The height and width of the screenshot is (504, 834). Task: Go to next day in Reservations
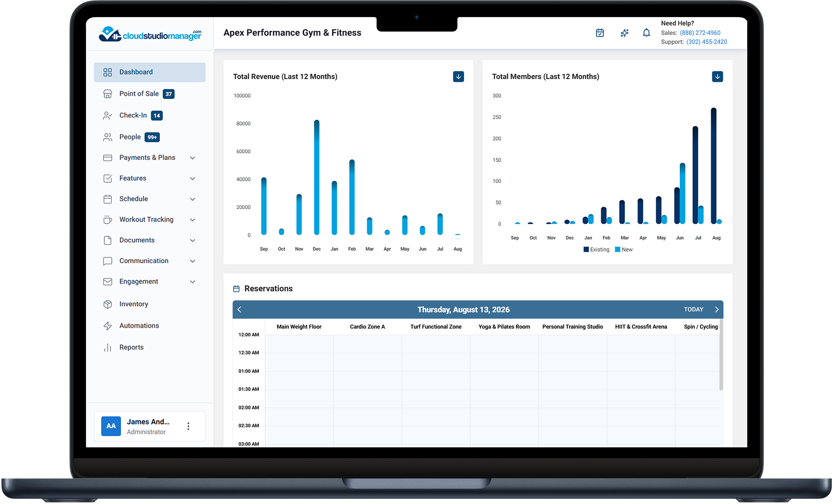(x=717, y=310)
